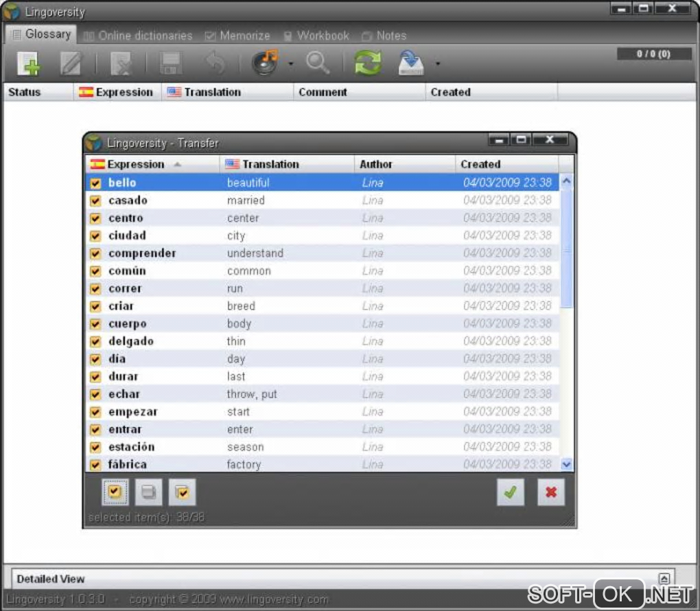Viewport: 700px width, 611px height.
Task: Sort Transfer list by Expression column
Action: (x=152, y=164)
